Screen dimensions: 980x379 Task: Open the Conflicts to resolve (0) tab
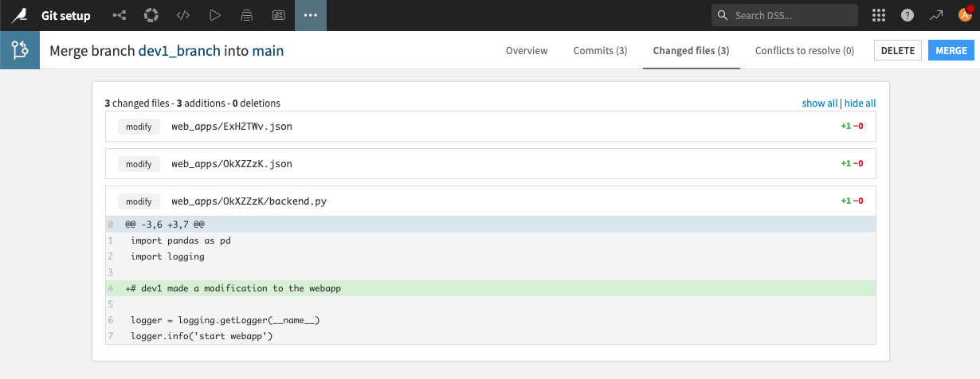point(805,51)
